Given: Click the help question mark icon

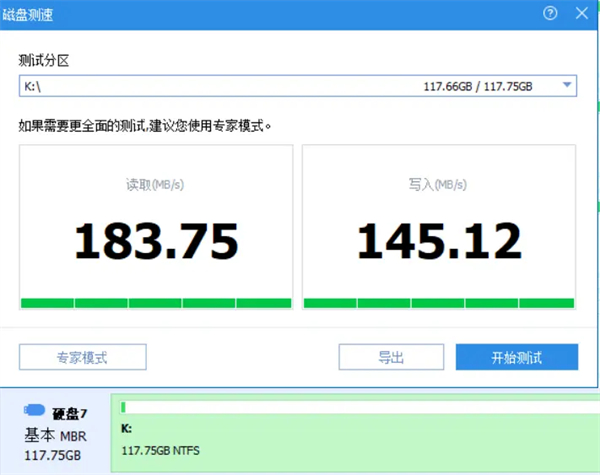Looking at the screenshot, I should pyautogui.click(x=549, y=14).
